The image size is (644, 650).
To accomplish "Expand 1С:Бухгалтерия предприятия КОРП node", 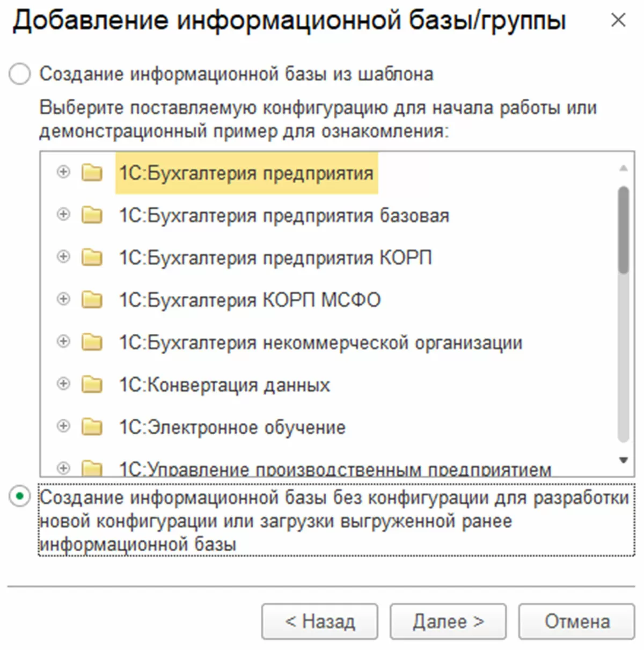I will click(63, 257).
